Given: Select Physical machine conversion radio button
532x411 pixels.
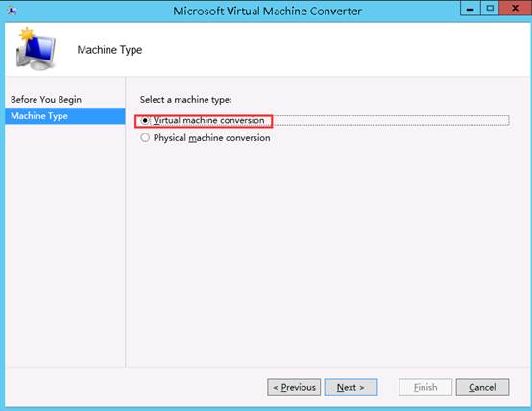Looking at the screenshot, I should tap(145, 137).
